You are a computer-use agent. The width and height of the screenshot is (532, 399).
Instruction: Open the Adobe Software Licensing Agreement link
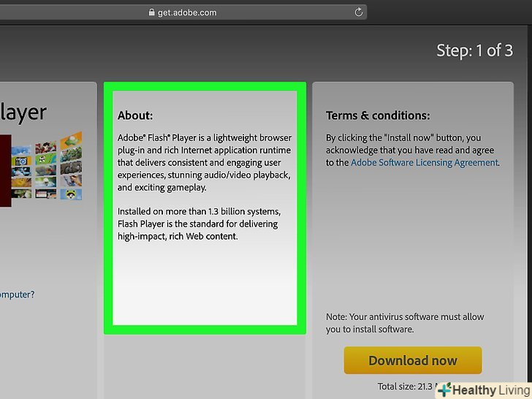[425, 162]
